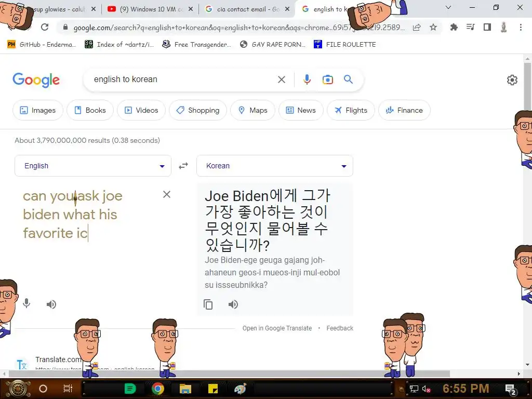The image size is (532, 399).
Task: Submit search with magnifying glass icon
Action: 348,79
